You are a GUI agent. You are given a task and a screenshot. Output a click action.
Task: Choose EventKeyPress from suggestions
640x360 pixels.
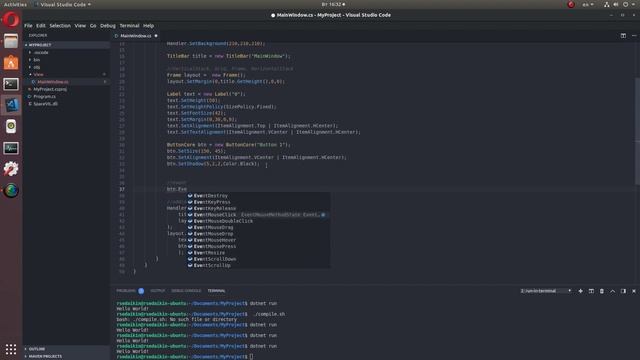258,202
